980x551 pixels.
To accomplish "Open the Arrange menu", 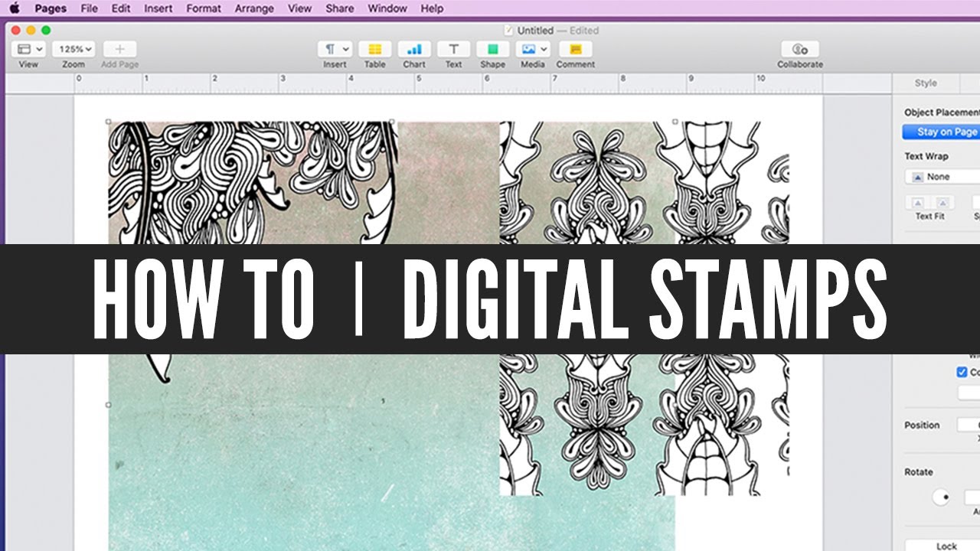I will point(254,8).
